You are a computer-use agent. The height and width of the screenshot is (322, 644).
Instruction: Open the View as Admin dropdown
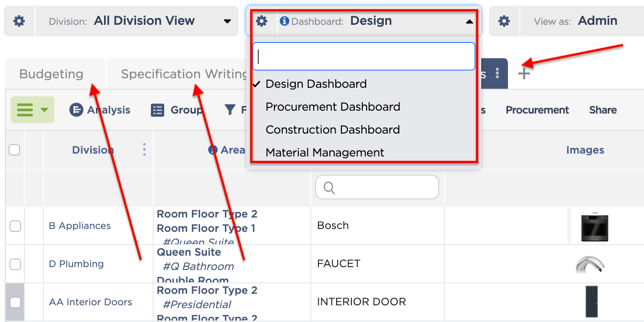(x=582, y=21)
